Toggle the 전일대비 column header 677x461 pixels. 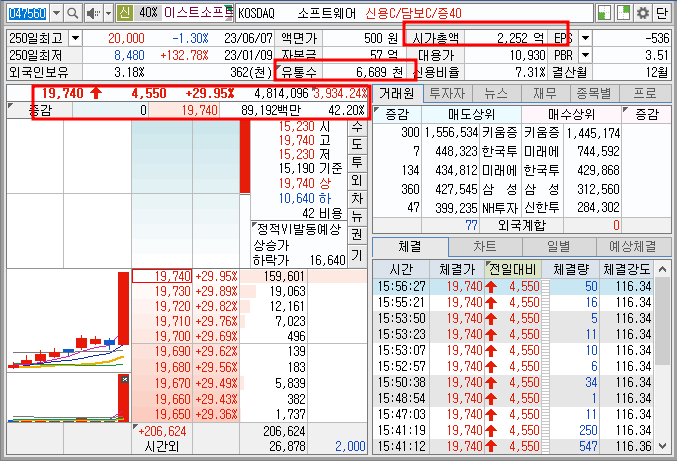tap(512, 270)
